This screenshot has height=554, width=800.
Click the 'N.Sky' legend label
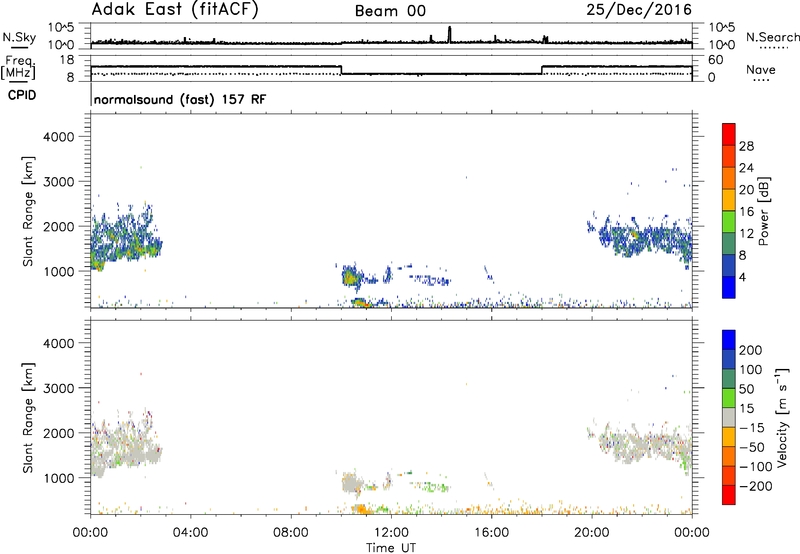19,37
